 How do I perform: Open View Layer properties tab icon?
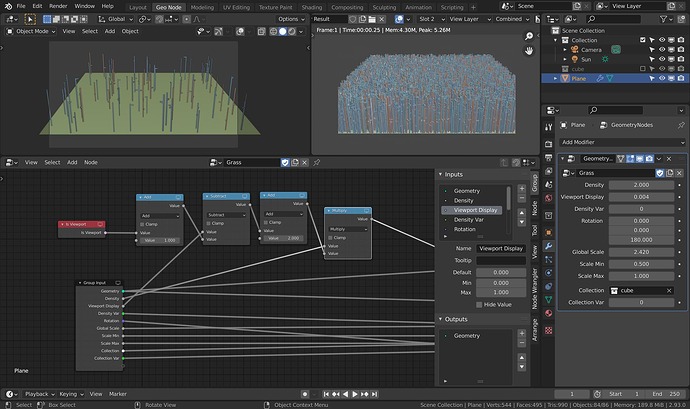click(x=548, y=171)
